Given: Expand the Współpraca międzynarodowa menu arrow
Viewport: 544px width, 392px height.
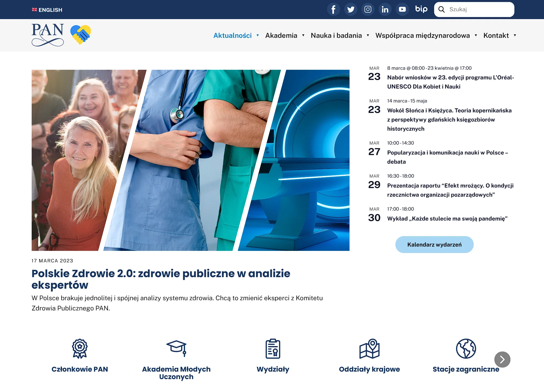Looking at the screenshot, I should pyautogui.click(x=476, y=35).
